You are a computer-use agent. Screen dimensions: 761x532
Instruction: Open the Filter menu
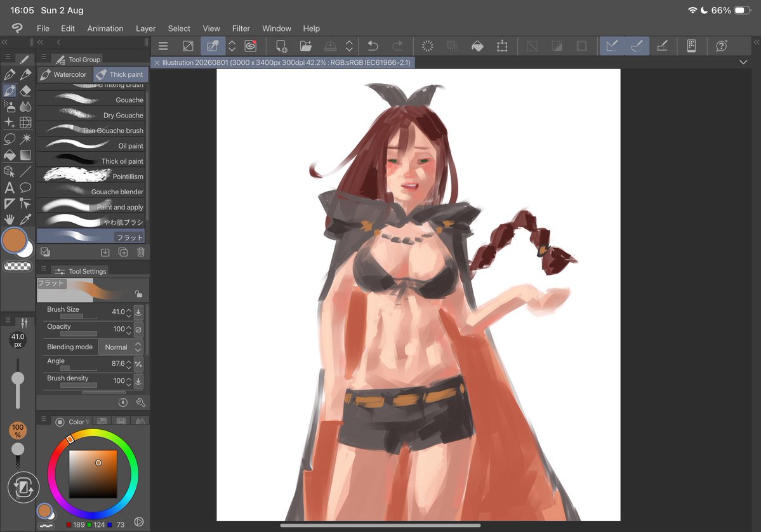(x=241, y=29)
